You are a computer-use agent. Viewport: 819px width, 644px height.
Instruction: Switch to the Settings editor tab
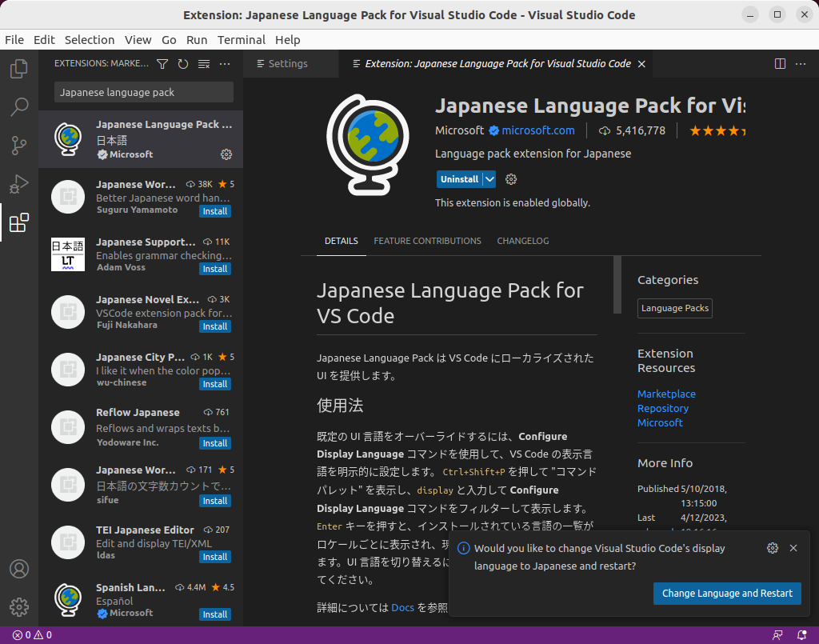coord(291,64)
